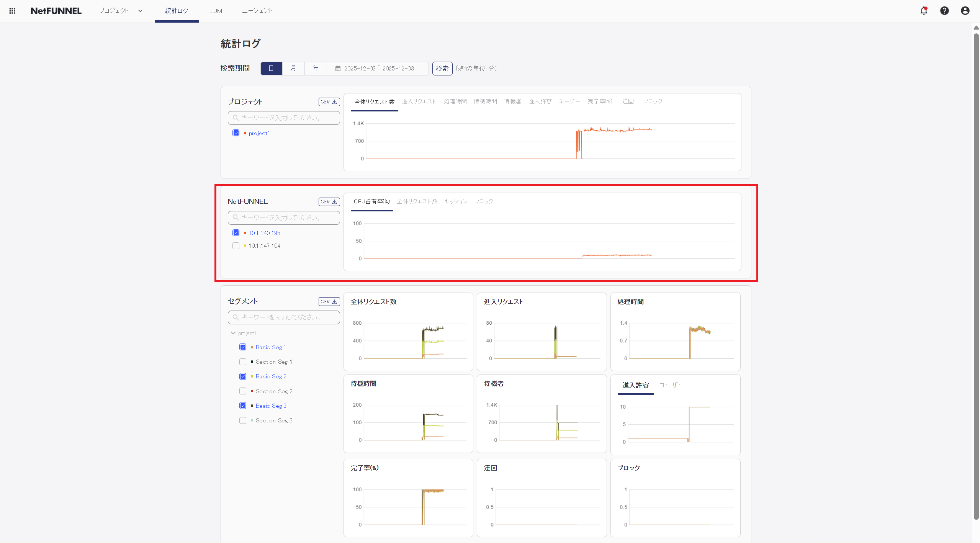Enable the 10.1.147.104 checkbox
The image size is (980, 543).
[x=236, y=245]
